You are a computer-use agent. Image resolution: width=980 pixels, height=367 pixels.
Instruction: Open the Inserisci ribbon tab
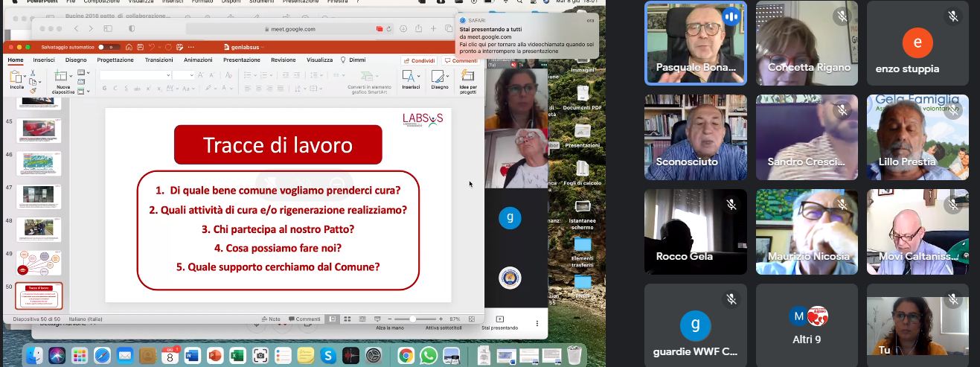44,60
